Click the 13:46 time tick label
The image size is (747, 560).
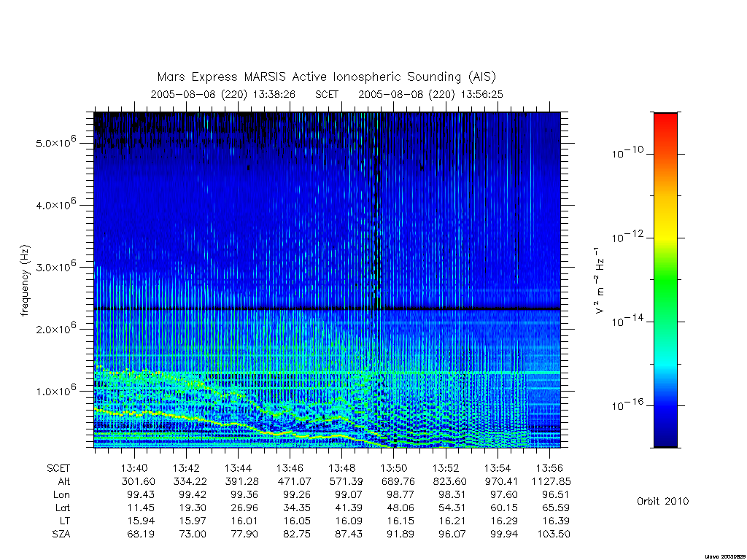[x=290, y=468]
